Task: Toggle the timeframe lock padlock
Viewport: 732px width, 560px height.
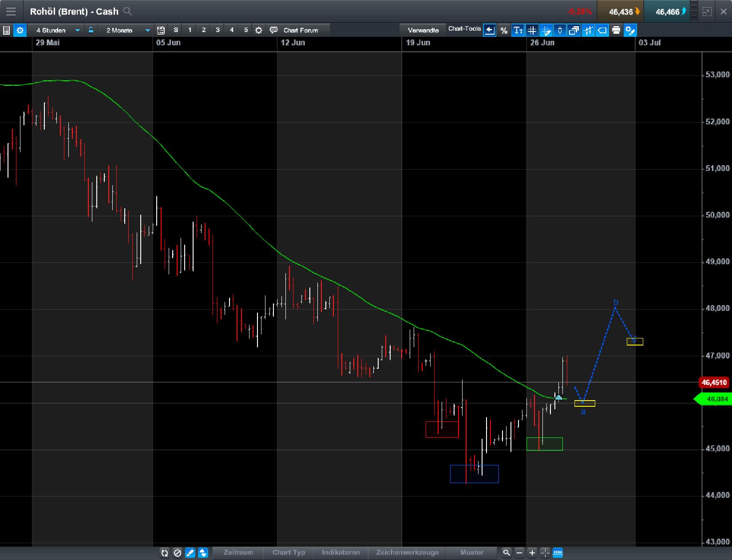Action: [x=91, y=30]
